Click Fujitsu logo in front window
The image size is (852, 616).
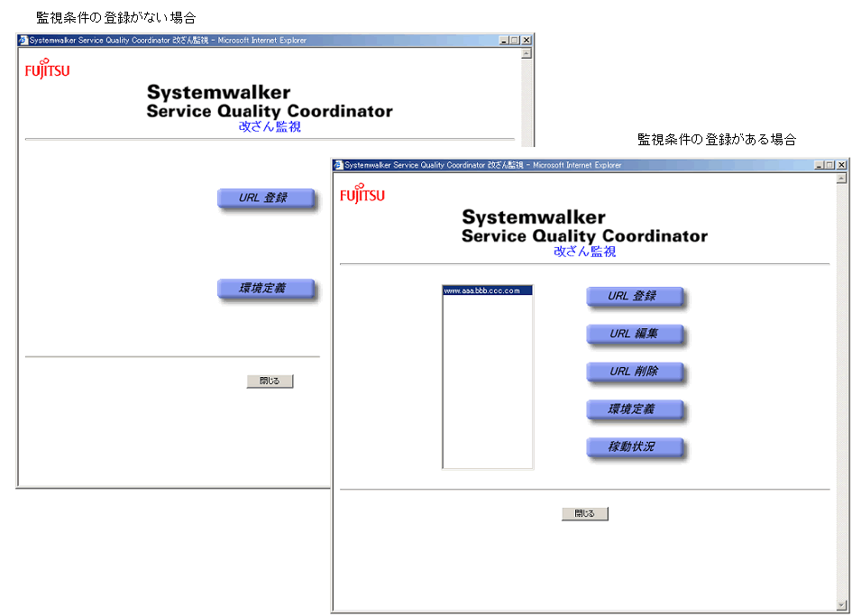pos(362,194)
